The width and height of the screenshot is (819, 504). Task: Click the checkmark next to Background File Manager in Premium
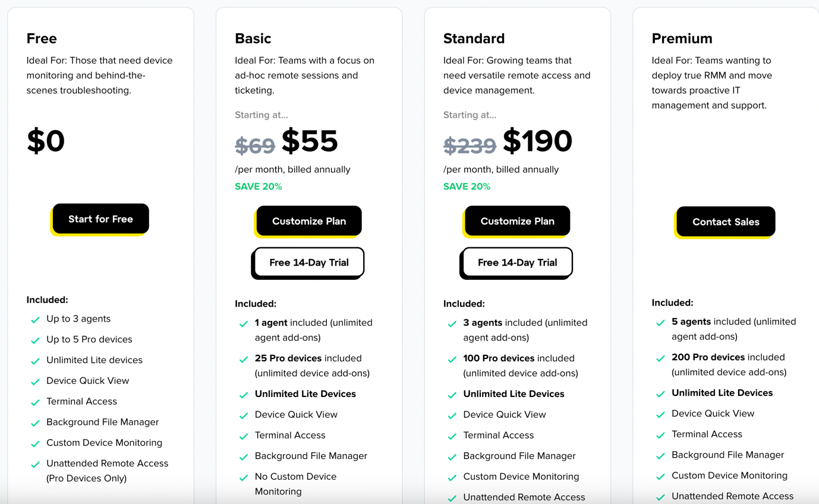click(x=660, y=455)
